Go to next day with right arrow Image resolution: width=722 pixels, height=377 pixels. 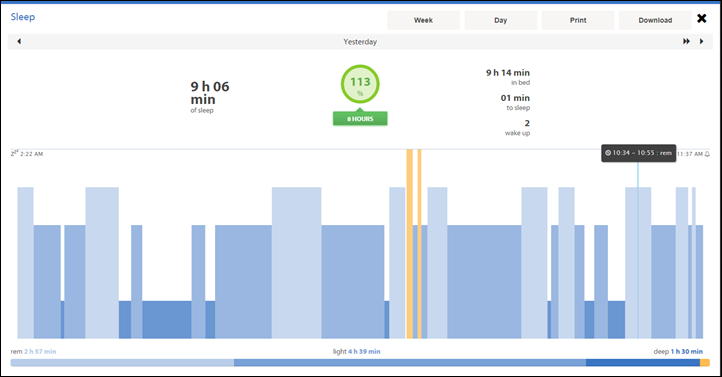point(702,41)
